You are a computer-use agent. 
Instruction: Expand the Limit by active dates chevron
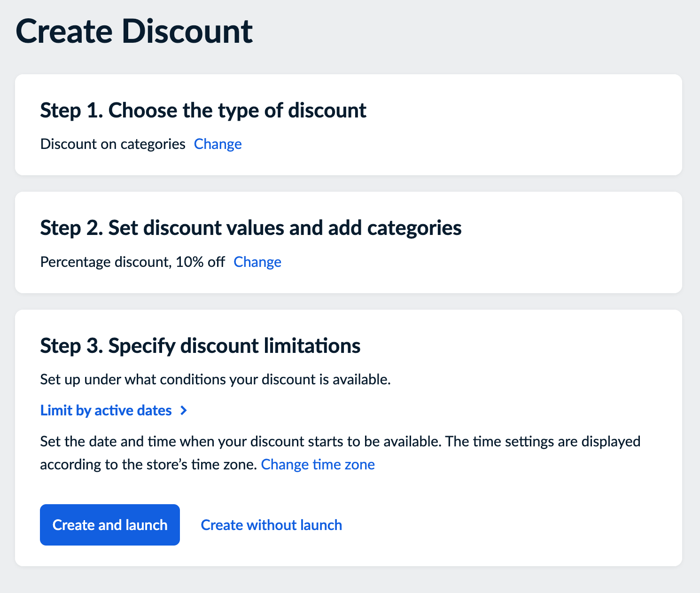184,411
